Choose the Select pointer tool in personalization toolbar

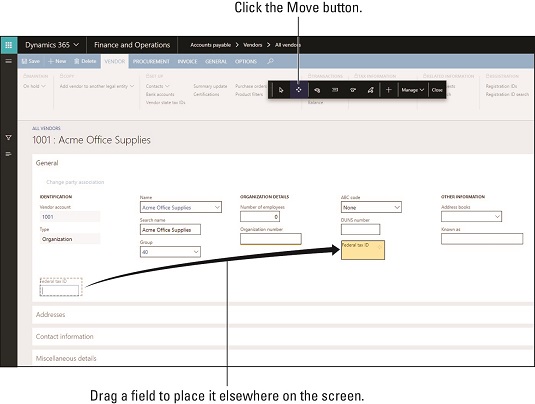point(281,90)
